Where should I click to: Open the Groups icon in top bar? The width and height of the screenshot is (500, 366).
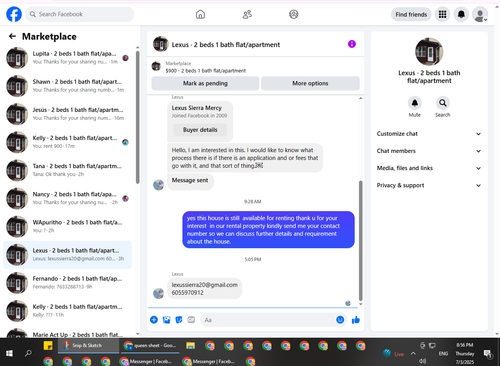(x=294, y=14)
